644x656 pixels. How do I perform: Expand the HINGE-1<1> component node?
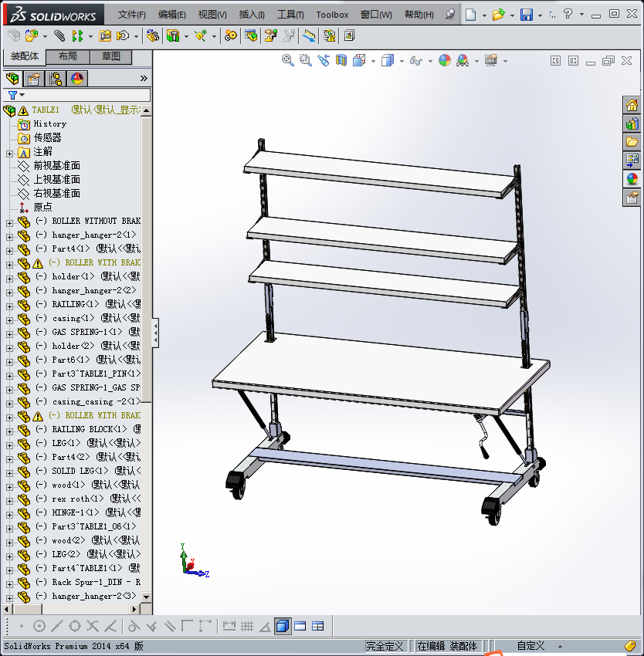(x=9, y=515)
